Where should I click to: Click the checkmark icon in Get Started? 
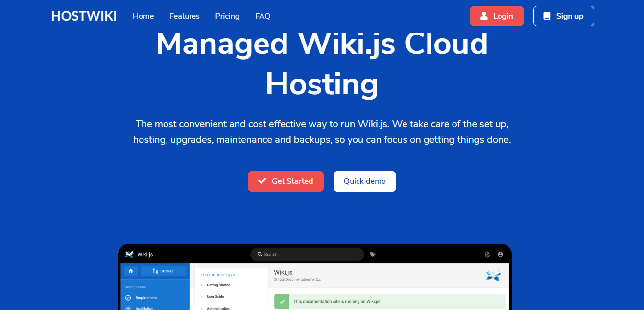[x=262, y=181]
